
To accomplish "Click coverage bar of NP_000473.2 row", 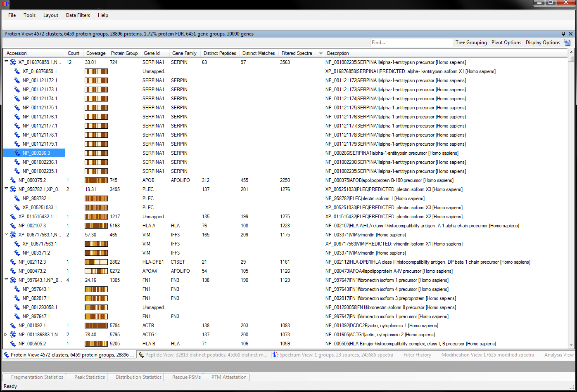I will pyautogui.click(x=96, y=271).
